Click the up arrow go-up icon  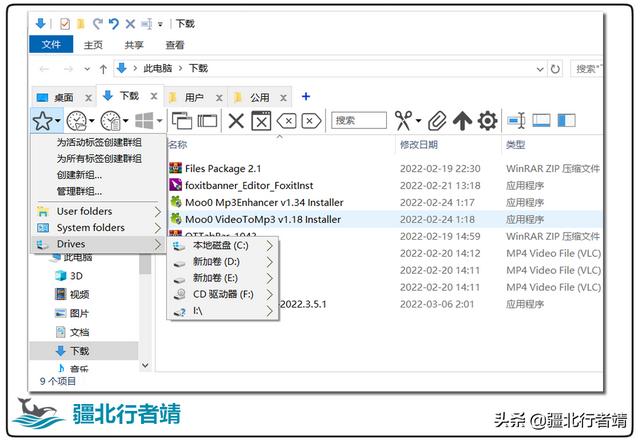click(x=462, y=121)
